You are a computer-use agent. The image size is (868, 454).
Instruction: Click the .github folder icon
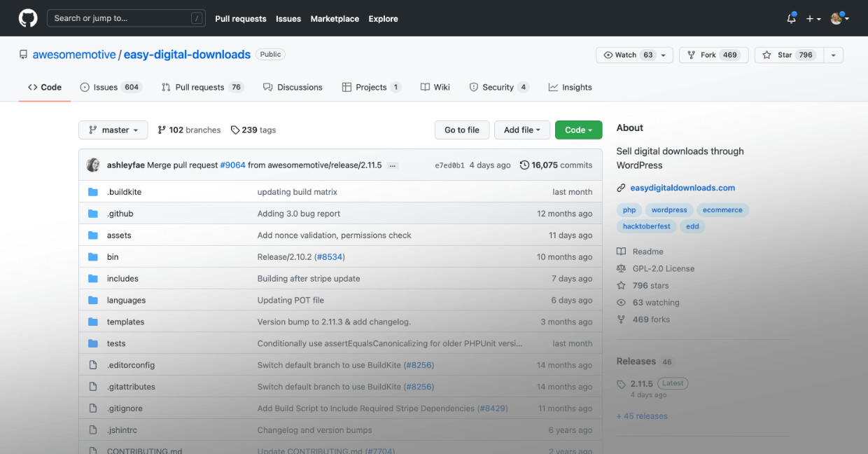(x=93, y=214)
